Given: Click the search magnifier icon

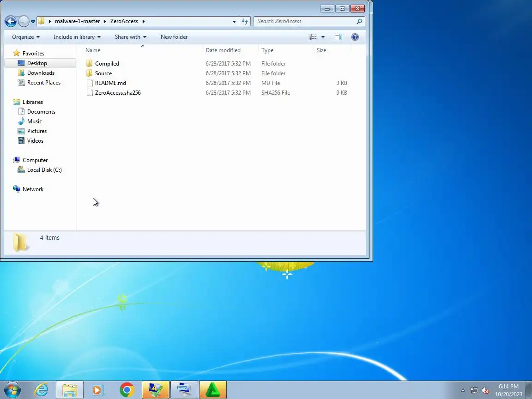Looking at the screenshot, I should point(359,21).
